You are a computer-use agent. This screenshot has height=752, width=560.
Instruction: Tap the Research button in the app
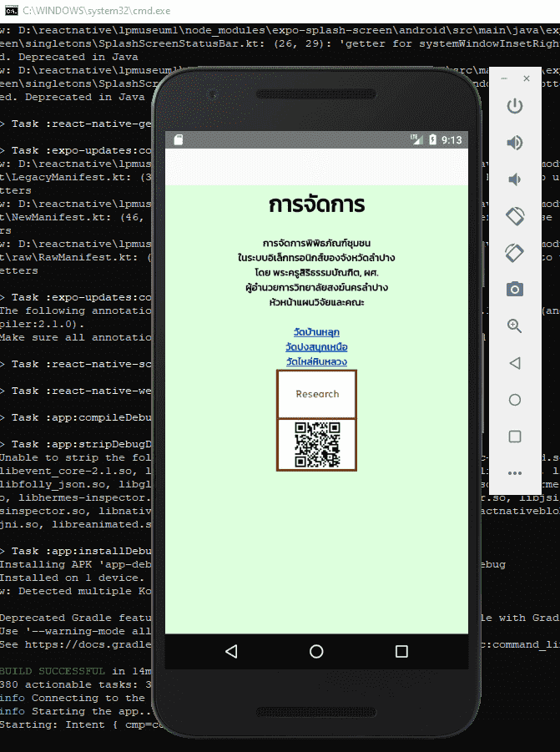pos(317,394)
